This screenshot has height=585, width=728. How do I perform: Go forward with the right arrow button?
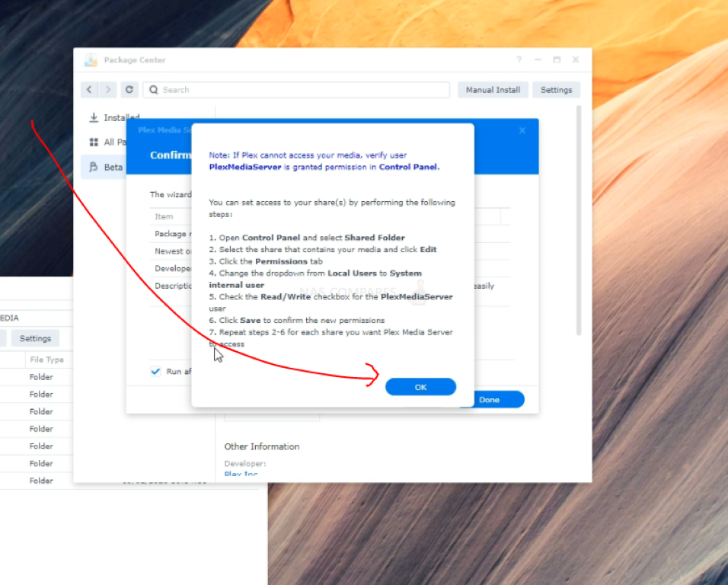[x=108, y=90]
